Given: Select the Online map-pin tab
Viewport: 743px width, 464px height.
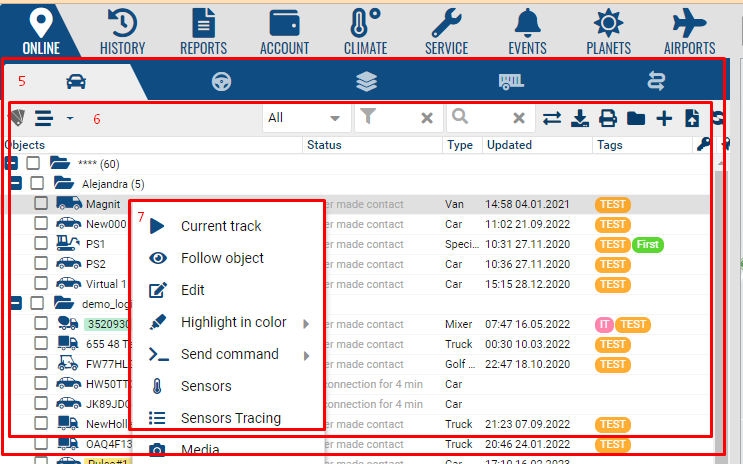Looking at the screenshot, I should click(x=41, y=32).
